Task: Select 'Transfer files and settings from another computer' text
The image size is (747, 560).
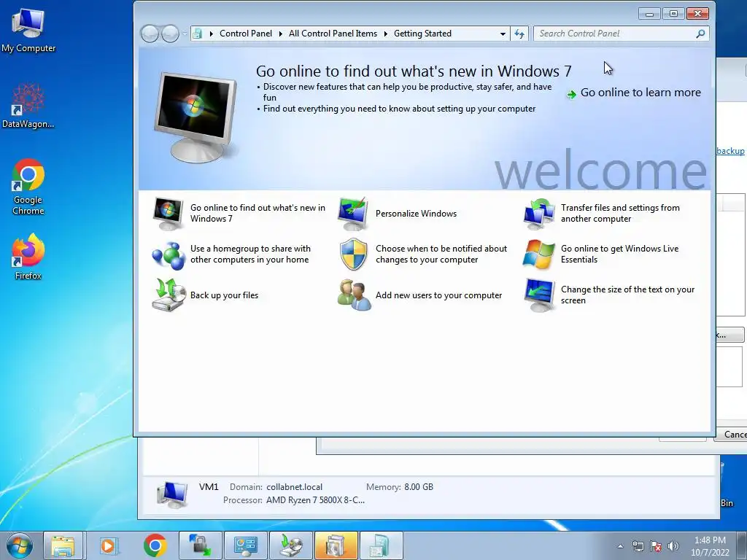Action: (620, 214)
